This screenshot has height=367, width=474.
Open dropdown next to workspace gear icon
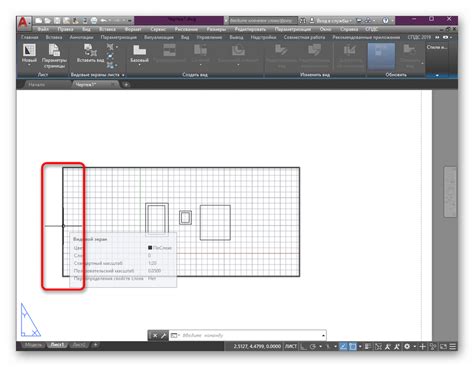(x=415, y=347)
